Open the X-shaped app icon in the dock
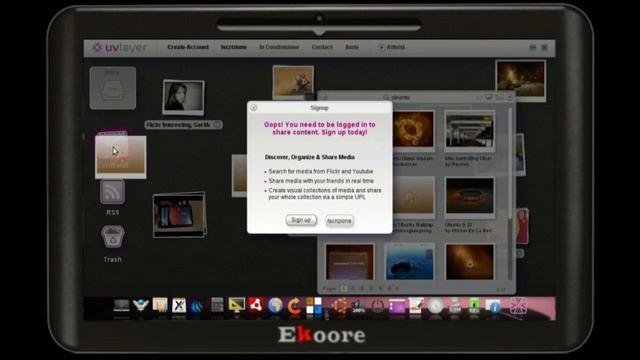 click(179, 305)
